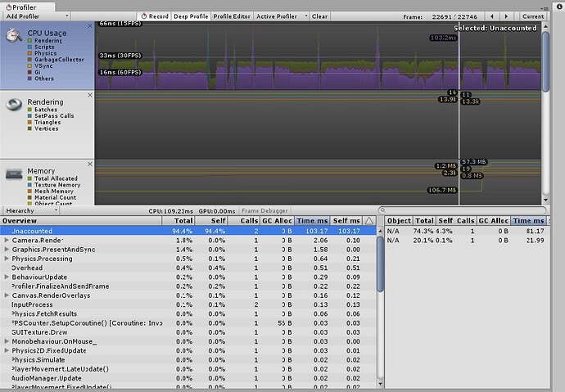The width and height of the screenshot is (565, 392).
Task: Click the warning triangle column header
Action: (369, 221)
